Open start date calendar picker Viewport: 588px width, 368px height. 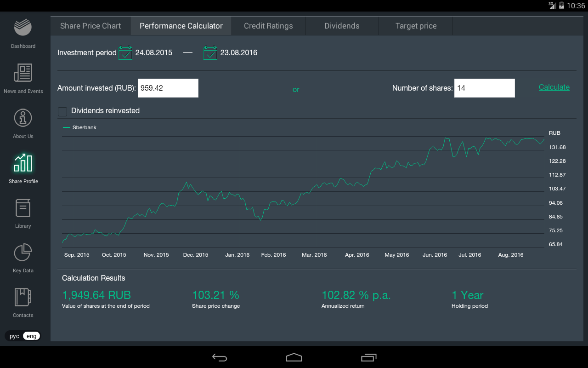pyautogui.click(x=125, y=53)
